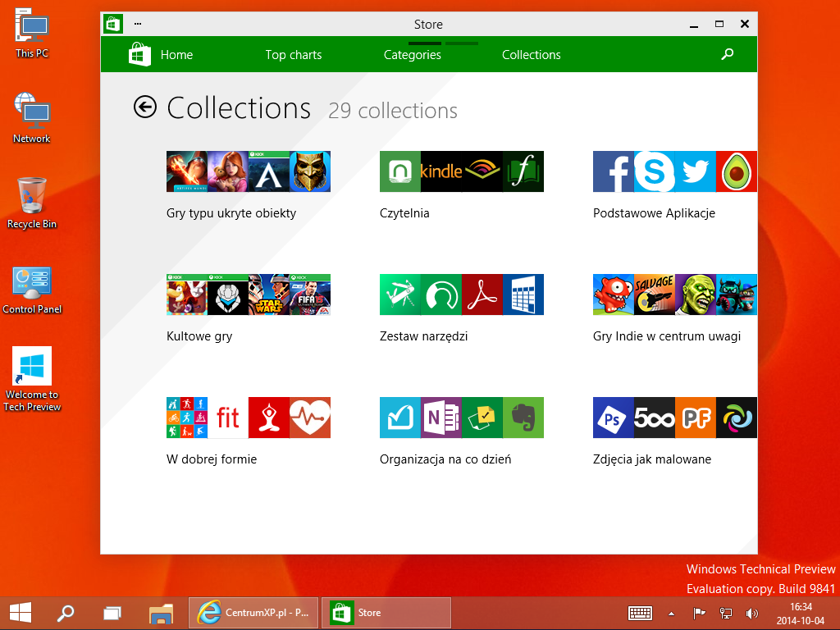840x630 pixels.
Task: Click the Windows Start button
Action: 21,613
